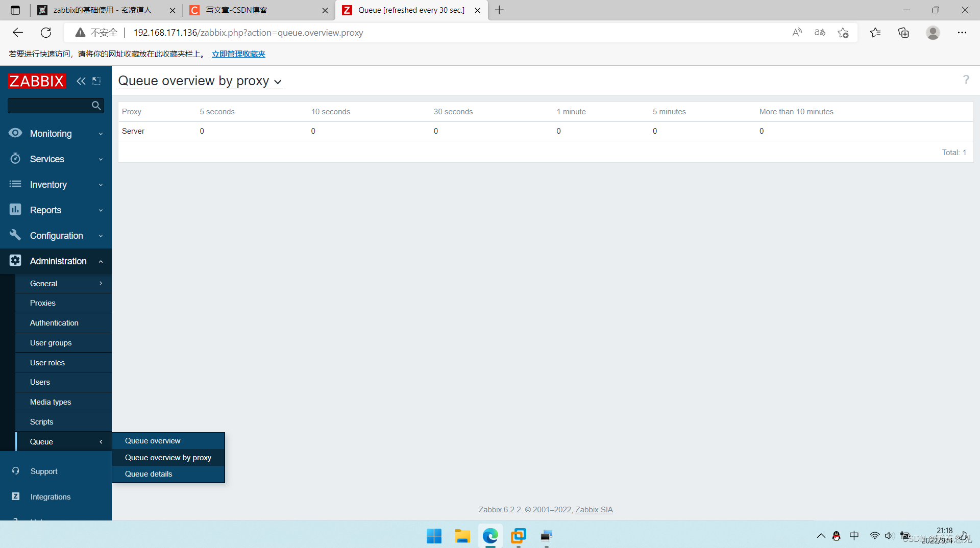Toggle sidebar kiosk hide icon
This screenshot has width=980, height=548.
click(x=96, y=81)
